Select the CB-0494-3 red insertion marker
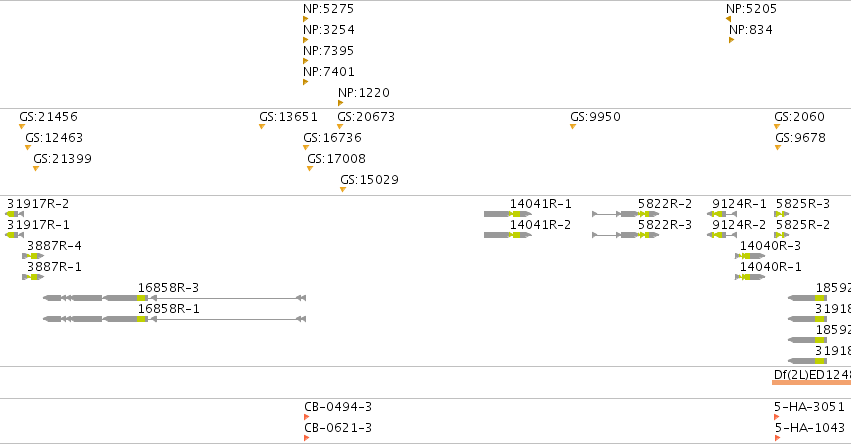Screen dimensions: 851x444 coord(307,417)
